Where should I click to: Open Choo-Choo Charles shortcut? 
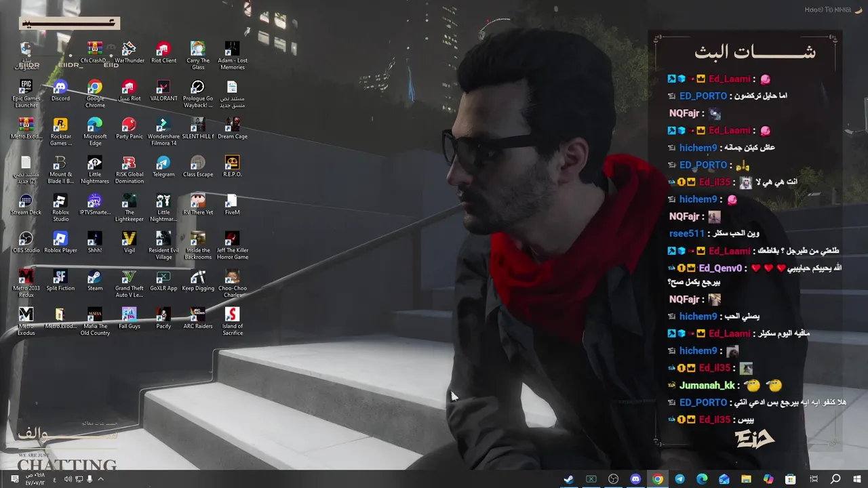click(232, 283)
